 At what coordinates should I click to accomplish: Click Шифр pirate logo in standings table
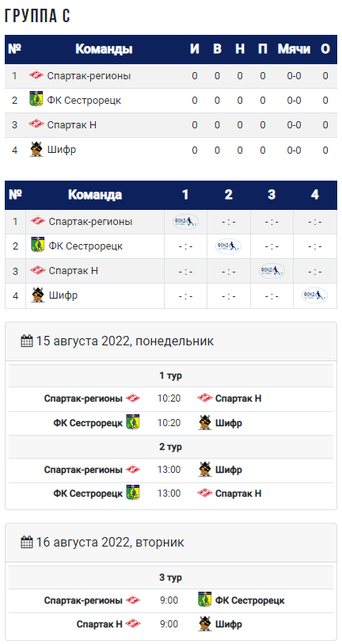click(x=36, y=150)
